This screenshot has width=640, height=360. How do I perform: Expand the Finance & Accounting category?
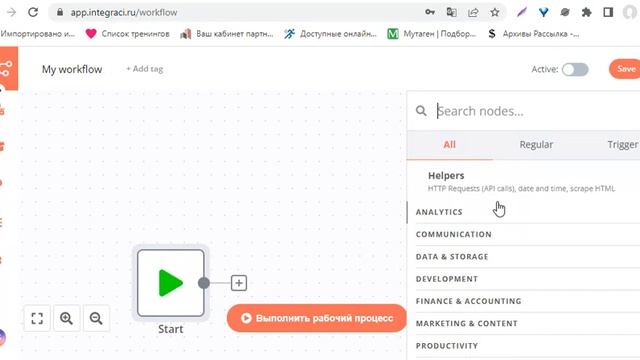[527, 301]
